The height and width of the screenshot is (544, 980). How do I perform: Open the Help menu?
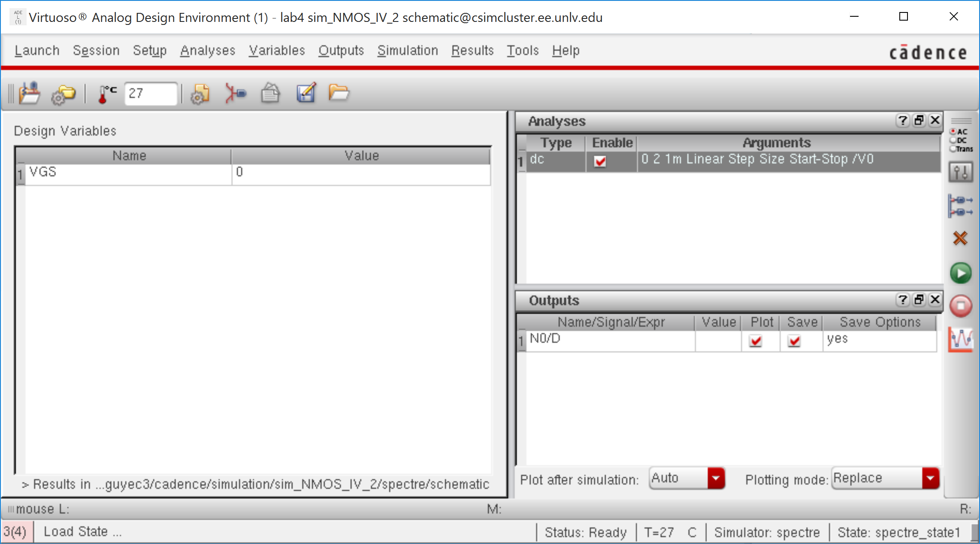566,51
